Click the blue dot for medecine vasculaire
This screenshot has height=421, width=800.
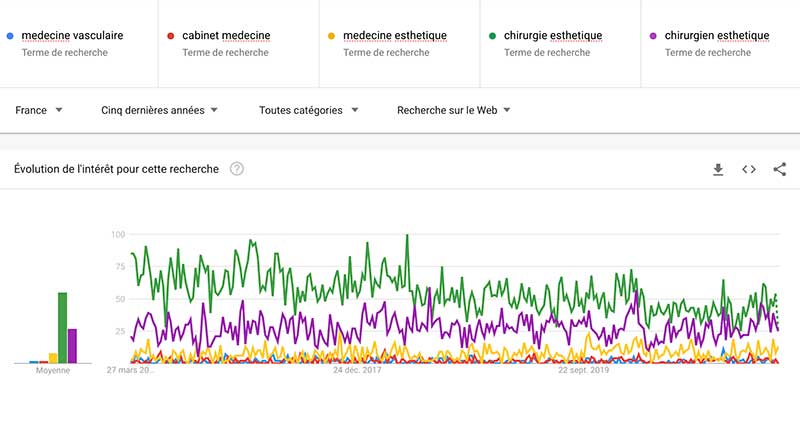9,36
